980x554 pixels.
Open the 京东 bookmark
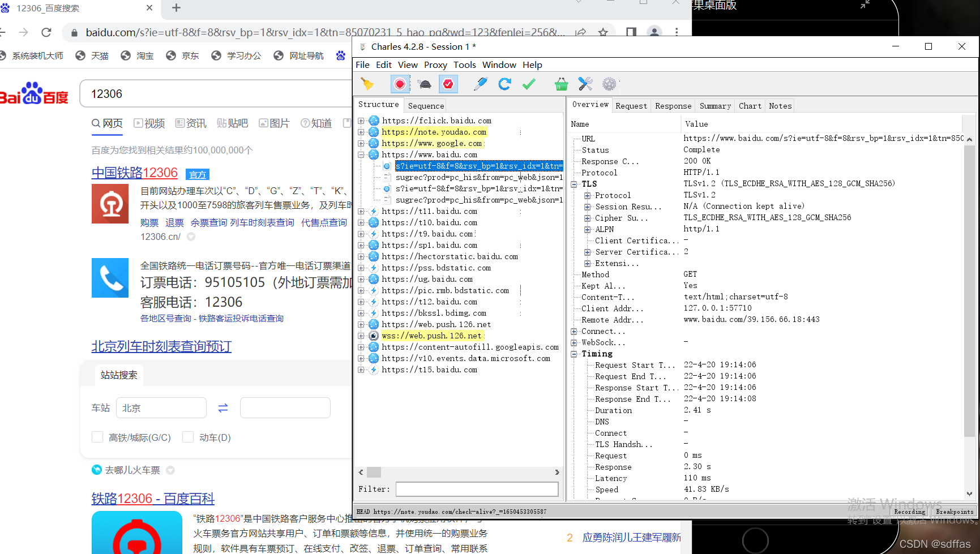coord(182,55)
